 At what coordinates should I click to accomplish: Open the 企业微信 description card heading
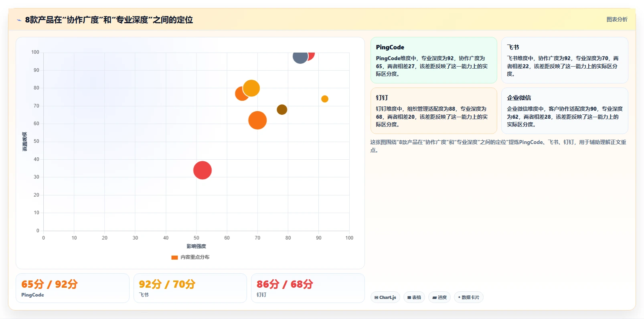pos(519,98)
